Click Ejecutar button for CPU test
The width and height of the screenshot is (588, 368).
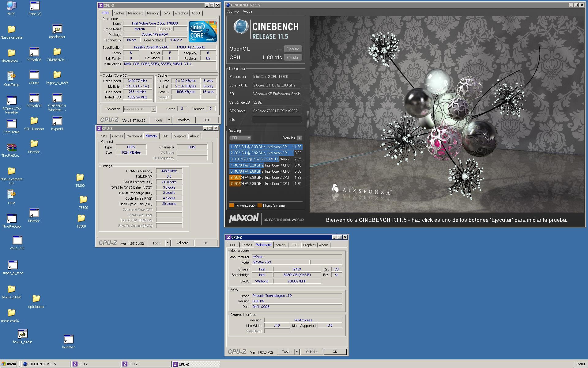tap(293, 58)
